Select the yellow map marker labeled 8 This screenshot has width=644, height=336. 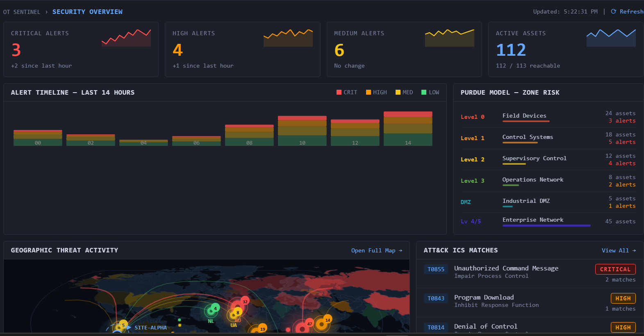(238, 312)
